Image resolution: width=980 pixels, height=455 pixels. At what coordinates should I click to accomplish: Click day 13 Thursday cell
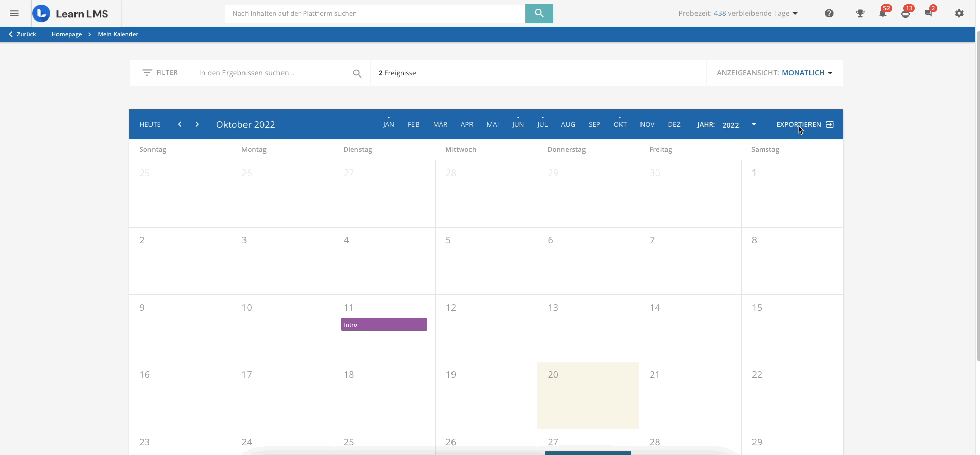(x=588, y=328)
